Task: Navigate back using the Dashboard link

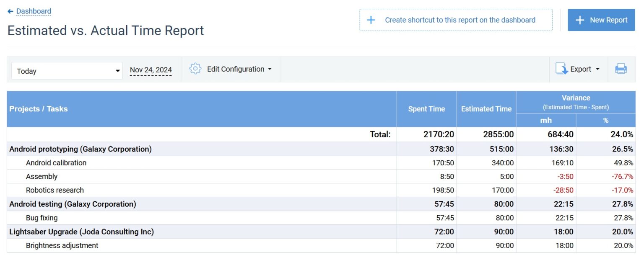Action: (x=34, y=11)
